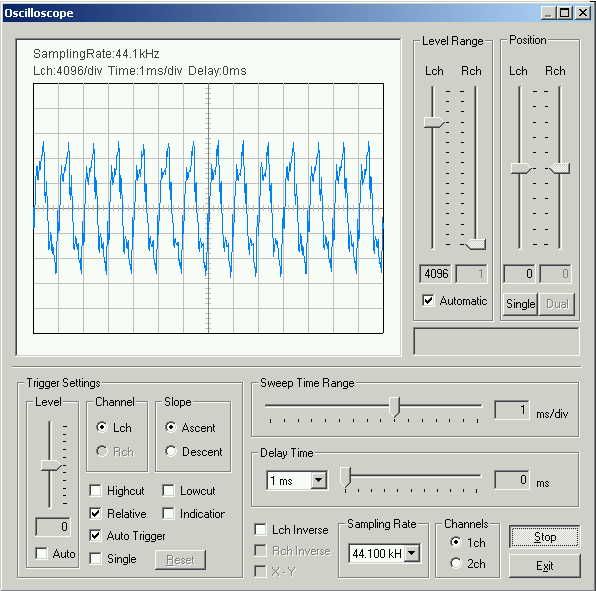The image size is (596, 591).
Task: Enable the Indicator checkbox
Action: tap(168, 513)
